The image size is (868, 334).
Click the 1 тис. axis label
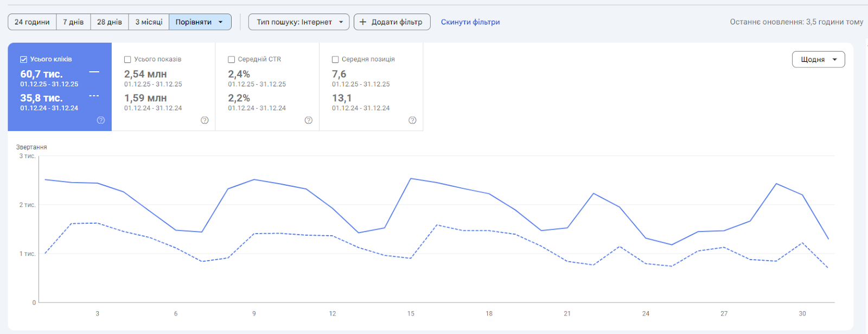click(x=28, y=254)
